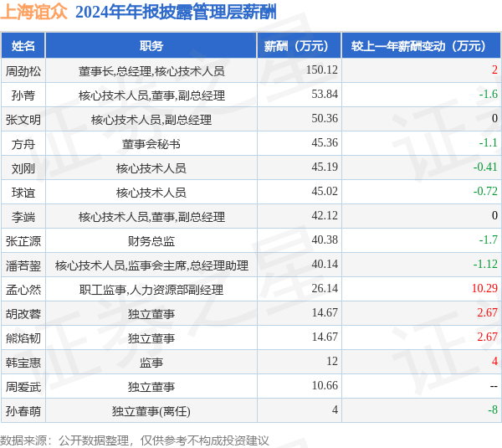Select the salary value 150.12

[322, 70]
